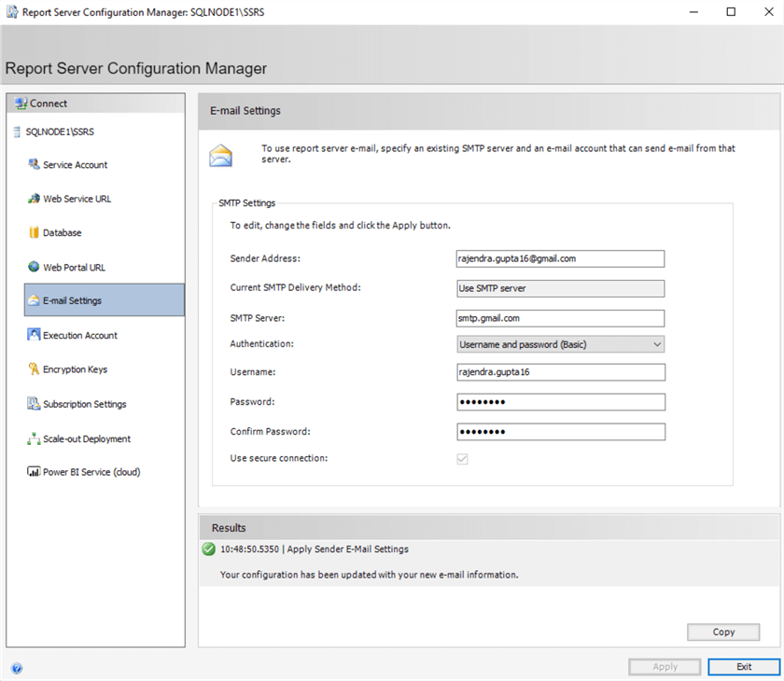Select the Database icon in navigation
The width and height of the screenshot is (784, 681).
point(35,233)
